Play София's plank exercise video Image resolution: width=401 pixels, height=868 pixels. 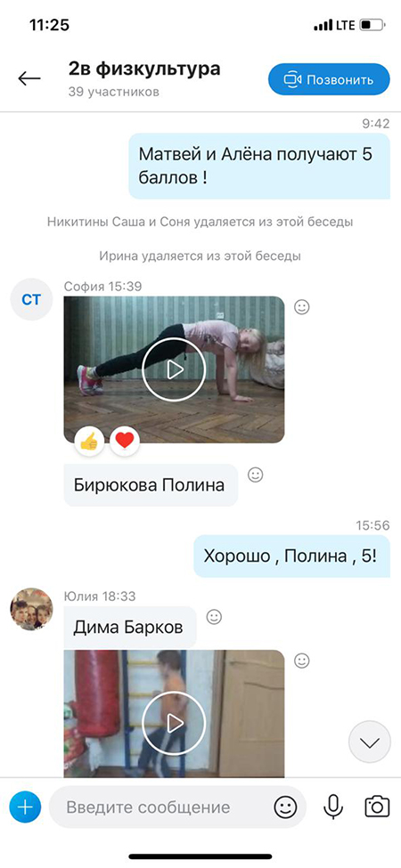tap(174, 369)
